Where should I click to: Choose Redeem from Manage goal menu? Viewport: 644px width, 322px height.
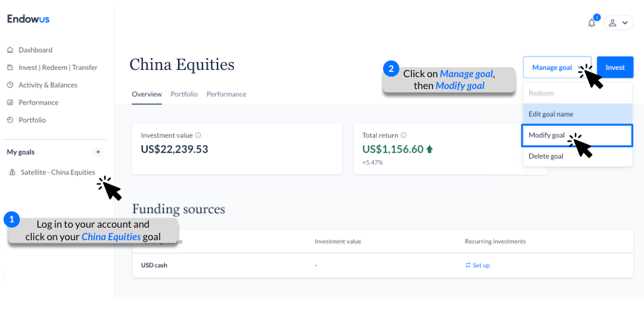[577, 93]
